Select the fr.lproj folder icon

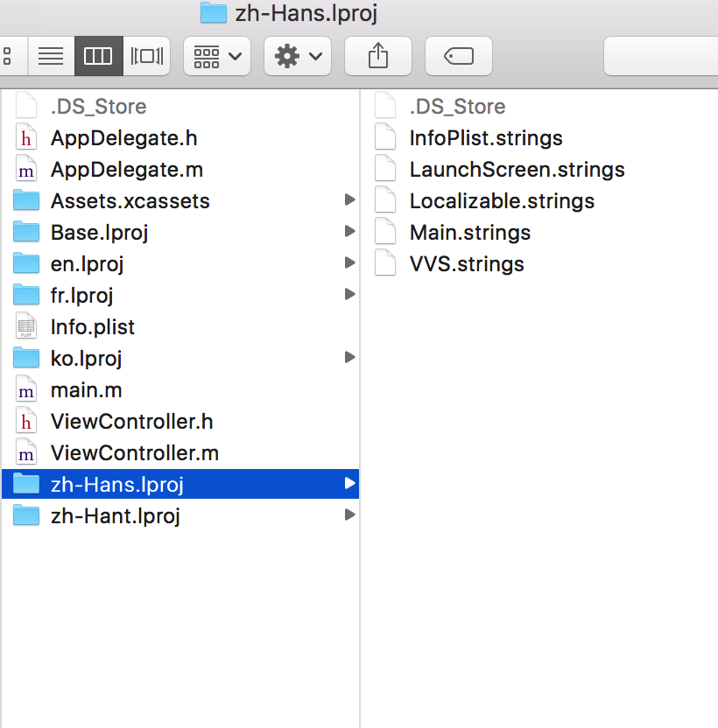tap(26, 295)
